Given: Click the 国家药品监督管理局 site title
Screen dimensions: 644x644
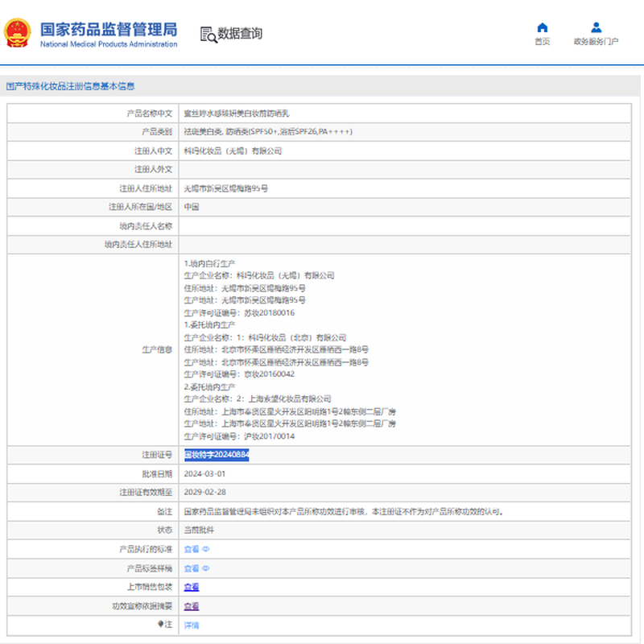Looking at the screenshot, I should 109,29.
